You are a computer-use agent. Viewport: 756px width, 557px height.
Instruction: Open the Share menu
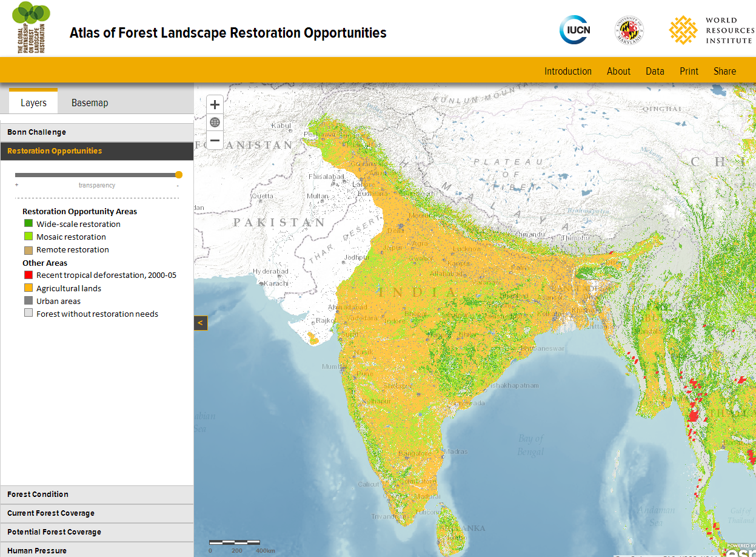pyautogui.click(x=724, y=71)
